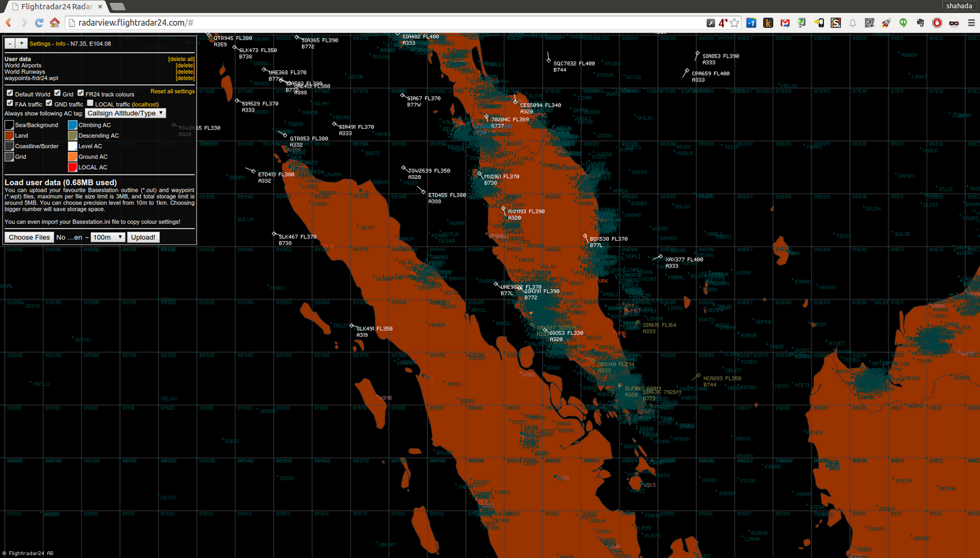
Task: Open the Google +1 extension
Action: coord(751,23)
